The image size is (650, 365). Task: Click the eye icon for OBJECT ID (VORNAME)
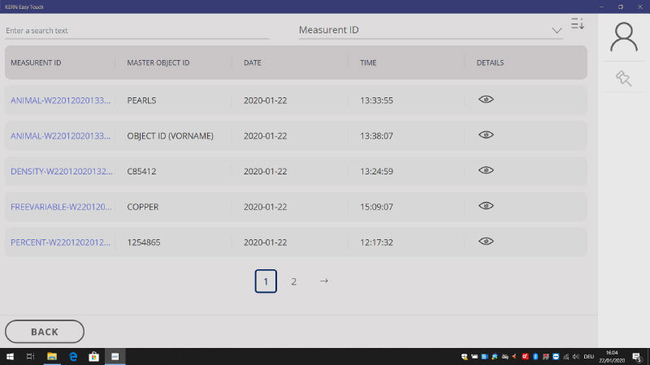pos(486,135)
